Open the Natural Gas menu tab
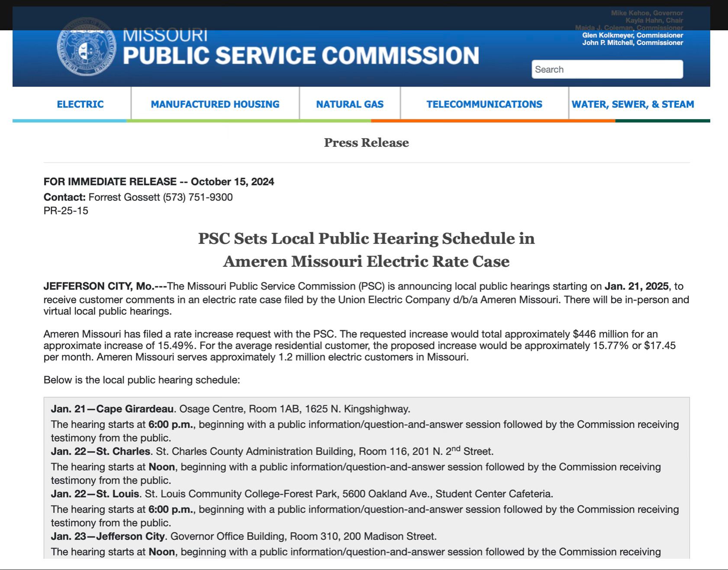728x570 pixels. 350,104
